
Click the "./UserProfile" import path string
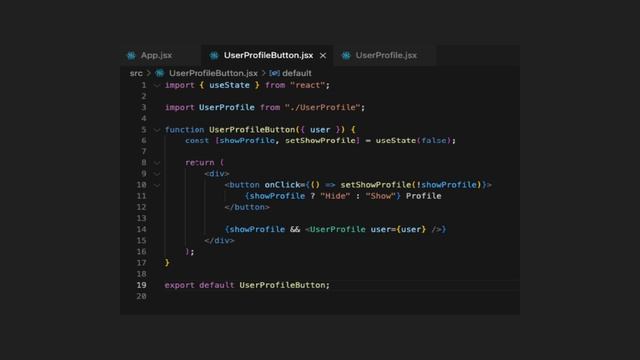(x=322, y=107)
